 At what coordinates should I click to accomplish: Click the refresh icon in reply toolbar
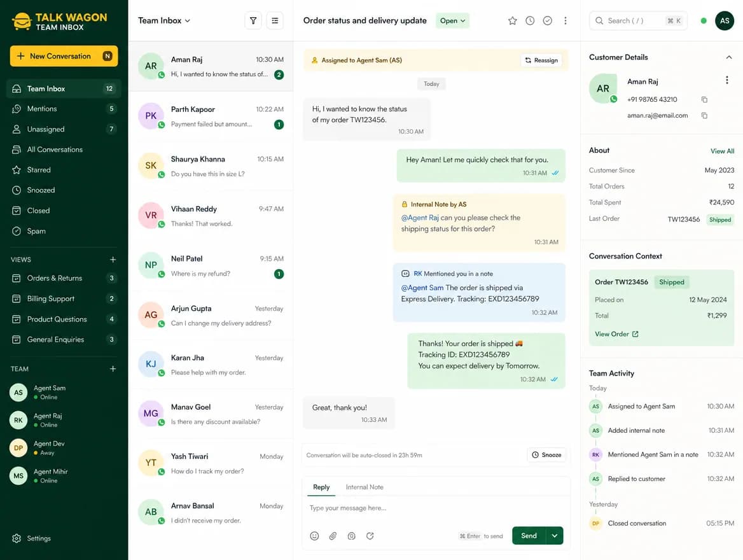pos(370,536)
